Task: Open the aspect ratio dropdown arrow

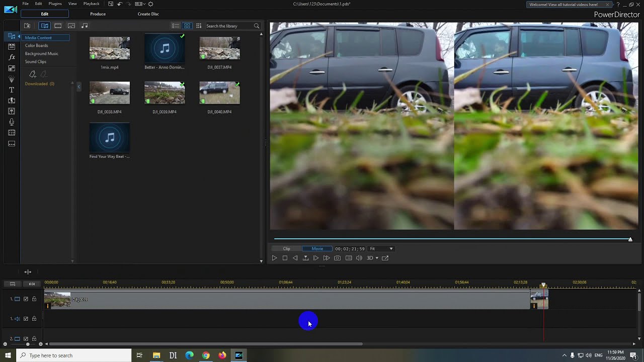Action: pos(145,4)
